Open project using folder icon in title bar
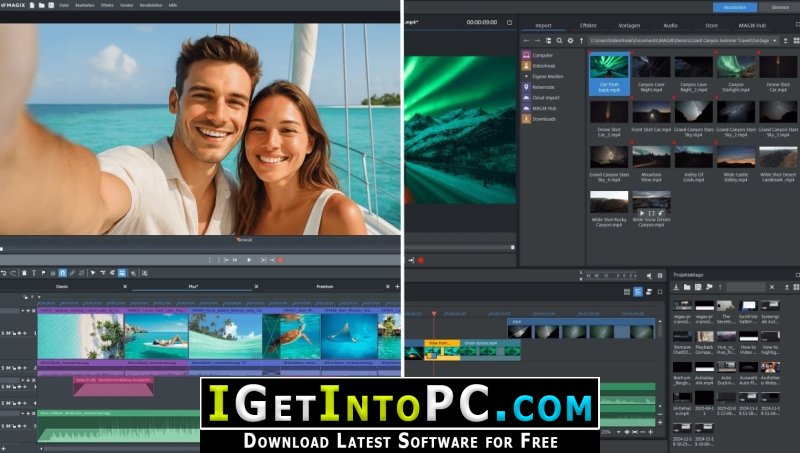This screenshot has height=453, width=800. (x=41, y=5)
